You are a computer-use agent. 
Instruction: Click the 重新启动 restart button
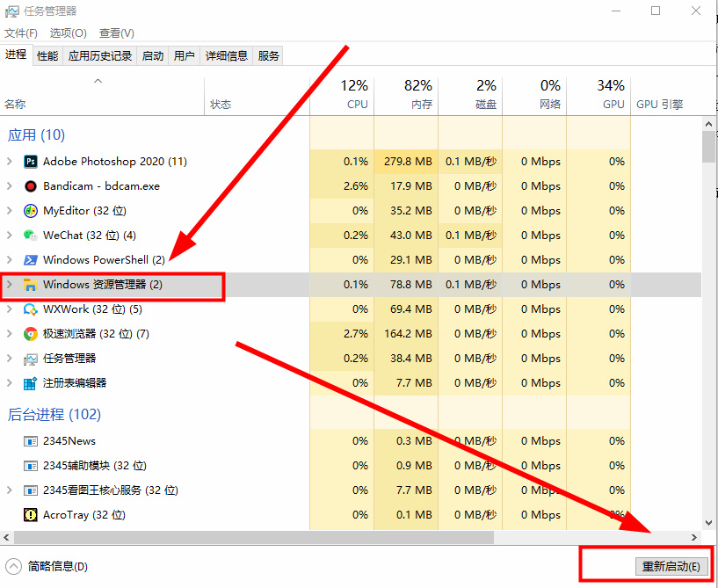click(x=671, y=566)
